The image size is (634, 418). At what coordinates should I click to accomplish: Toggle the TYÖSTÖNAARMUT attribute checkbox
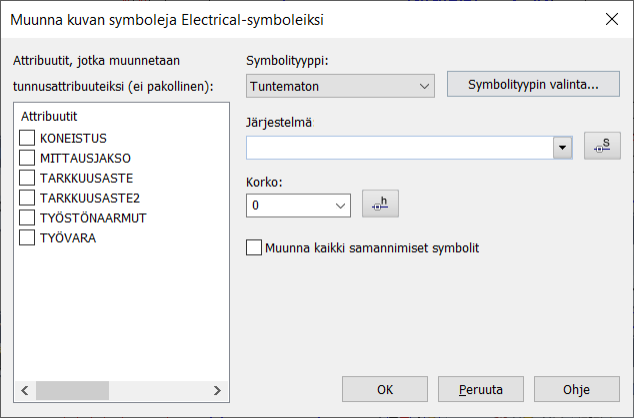coord(28,217)
